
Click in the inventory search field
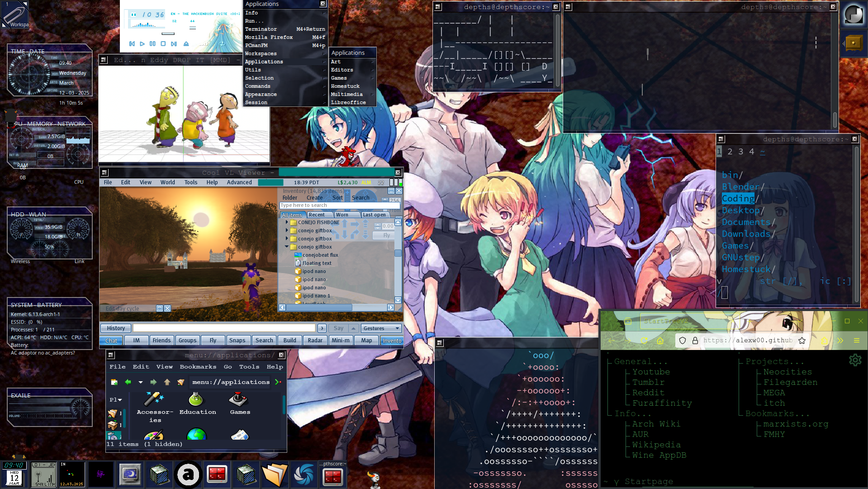(340, 205)
